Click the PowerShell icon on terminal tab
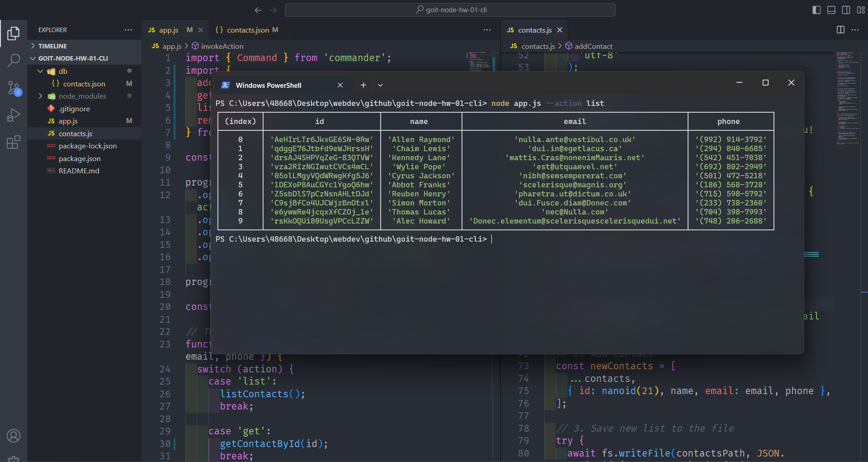 click(x=226, y=85)
